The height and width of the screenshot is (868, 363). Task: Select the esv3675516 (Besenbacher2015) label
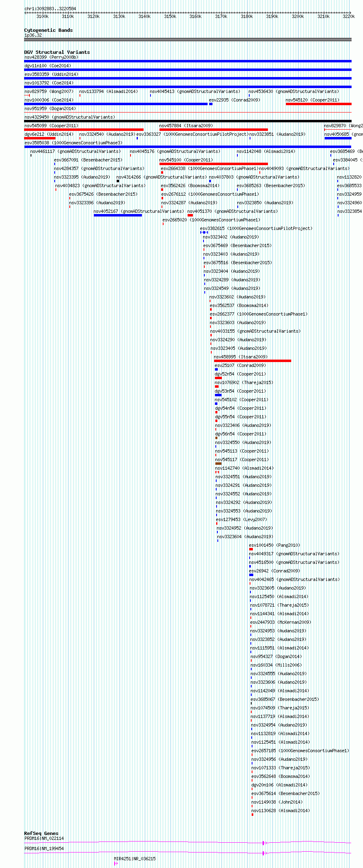pyautogui.click(x=238, y=263)
